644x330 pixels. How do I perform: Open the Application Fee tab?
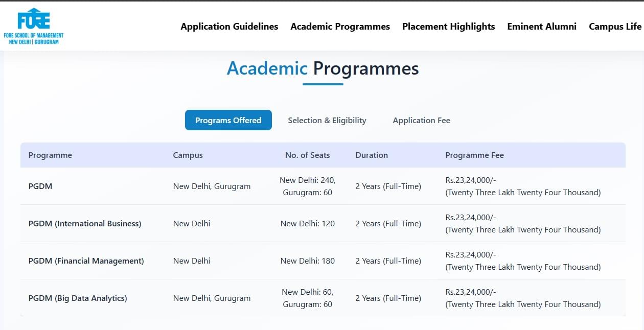tap(421, 120)
